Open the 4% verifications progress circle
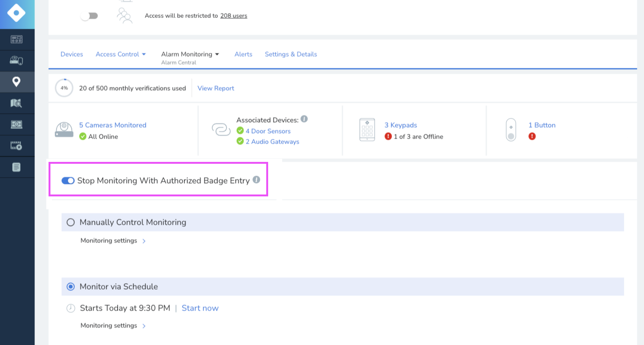 pyautogui.click(x=64, y=88)
